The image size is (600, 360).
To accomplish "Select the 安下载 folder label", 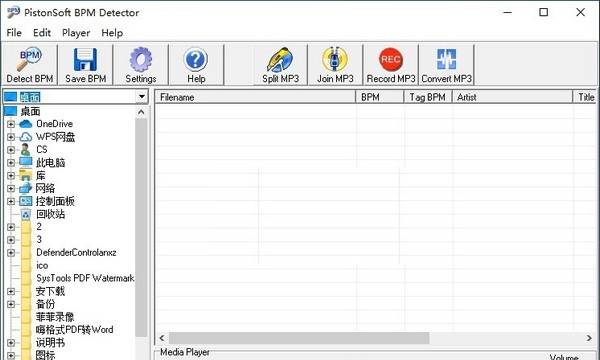I will click(50, 291).
